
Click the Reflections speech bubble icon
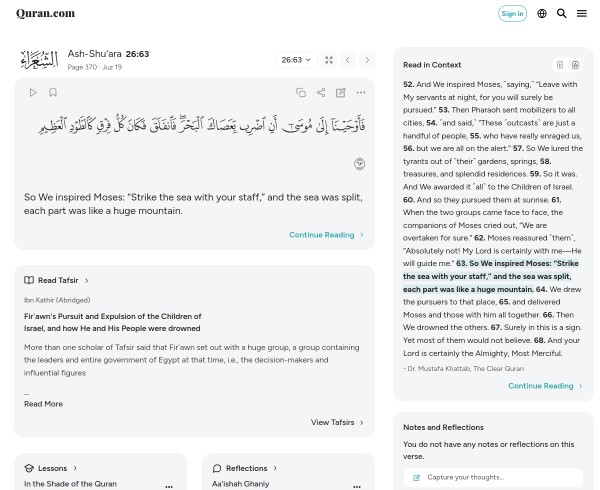pos(217,468)
